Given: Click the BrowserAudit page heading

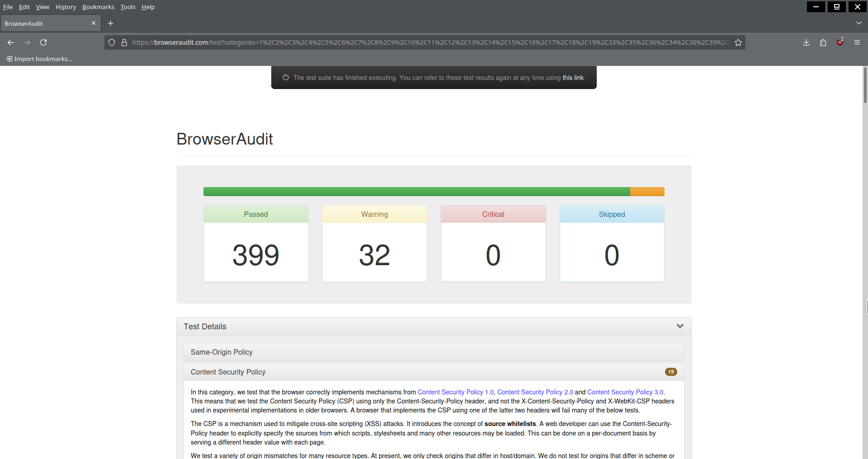Looking at the screenshot, I should 225,139.
